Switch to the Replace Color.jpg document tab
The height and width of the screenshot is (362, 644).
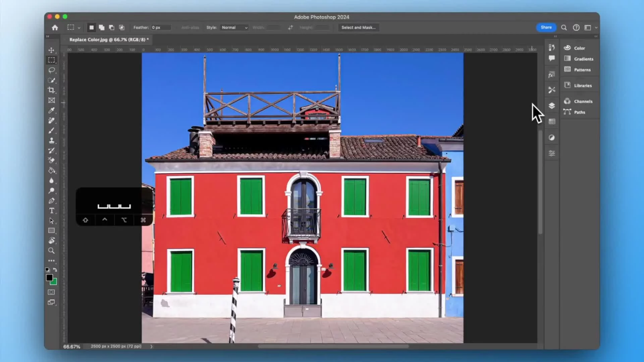(x=107, y=40)
